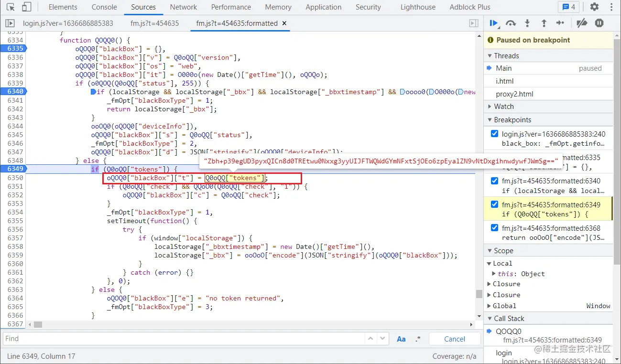The height and width of the screenshot is (364, 621).
Task: Select the login.js file tab
Action: tap(68, 23)
